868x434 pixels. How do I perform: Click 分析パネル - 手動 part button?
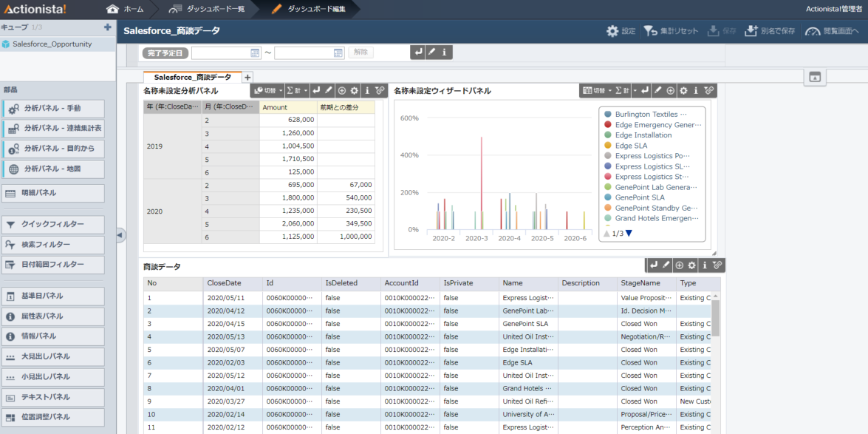[53, 109]
